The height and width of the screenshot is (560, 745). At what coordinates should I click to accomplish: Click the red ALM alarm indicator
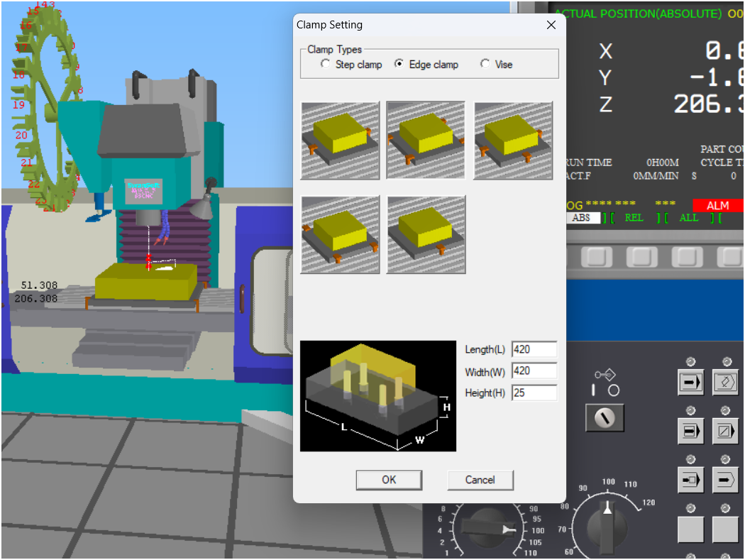click(x=717, y=205)
